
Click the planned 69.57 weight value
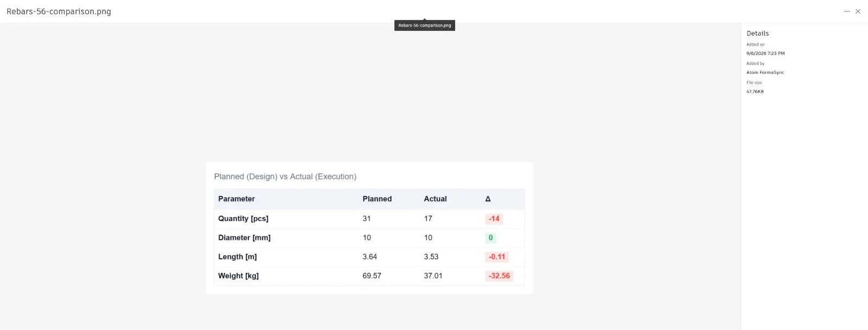coord(372,276)
